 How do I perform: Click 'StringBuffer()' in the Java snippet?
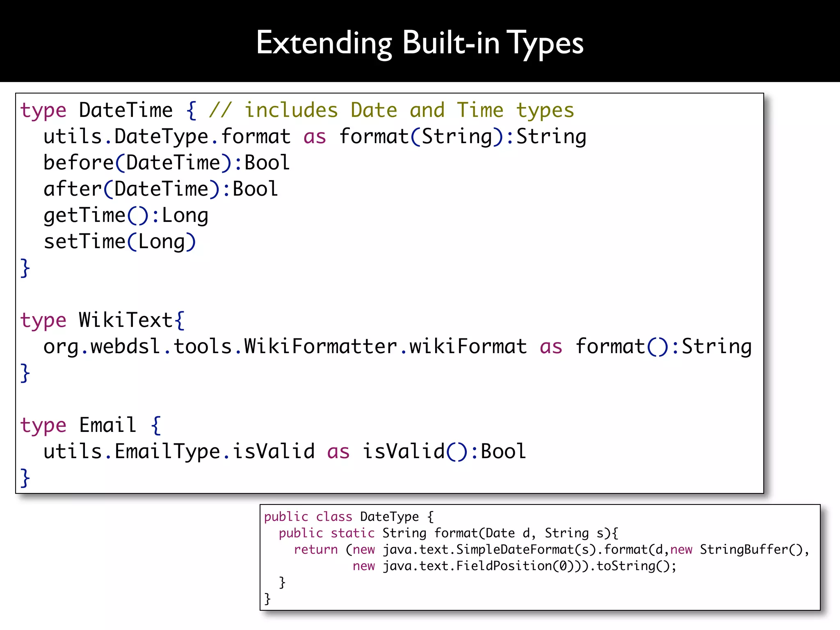click(751, 550)
